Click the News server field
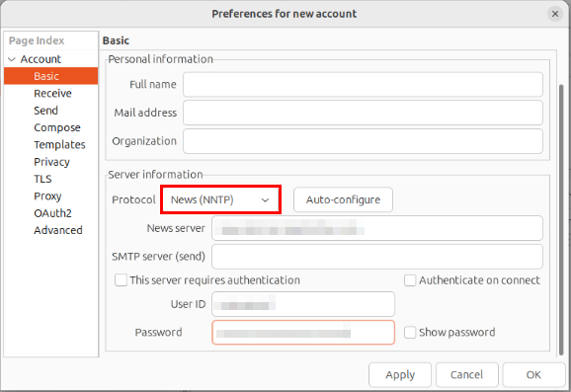This screenshot has height=392, width=571. 377,228
